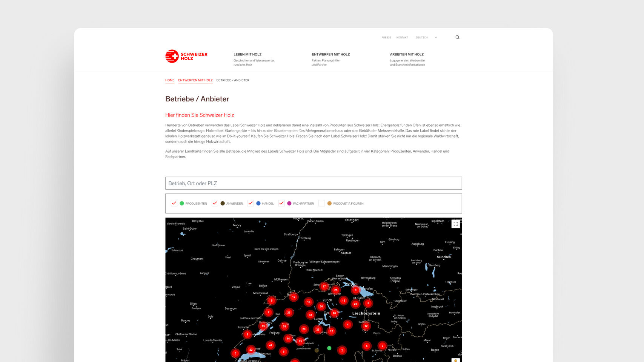This screenshot has height=362, width=644.
Task: Click the blue Handel color dot
Action: 258,203
